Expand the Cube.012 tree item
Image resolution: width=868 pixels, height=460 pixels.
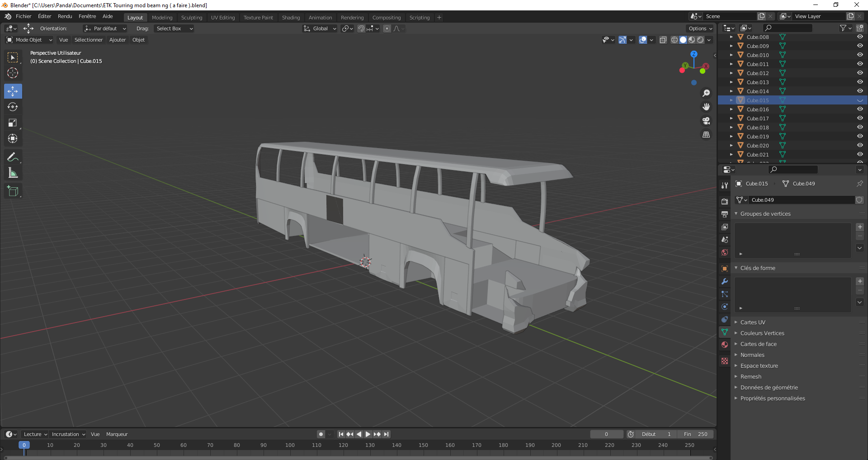[x=731, y=73]
